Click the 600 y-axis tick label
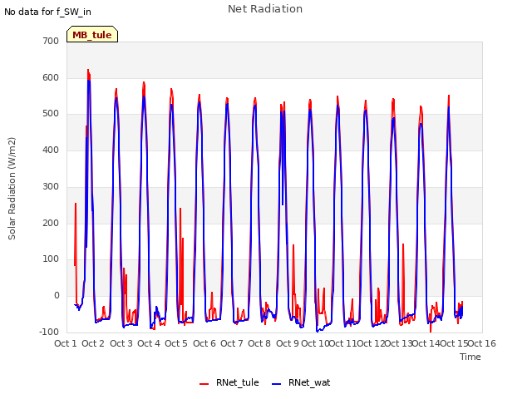 tap(51, 77)
